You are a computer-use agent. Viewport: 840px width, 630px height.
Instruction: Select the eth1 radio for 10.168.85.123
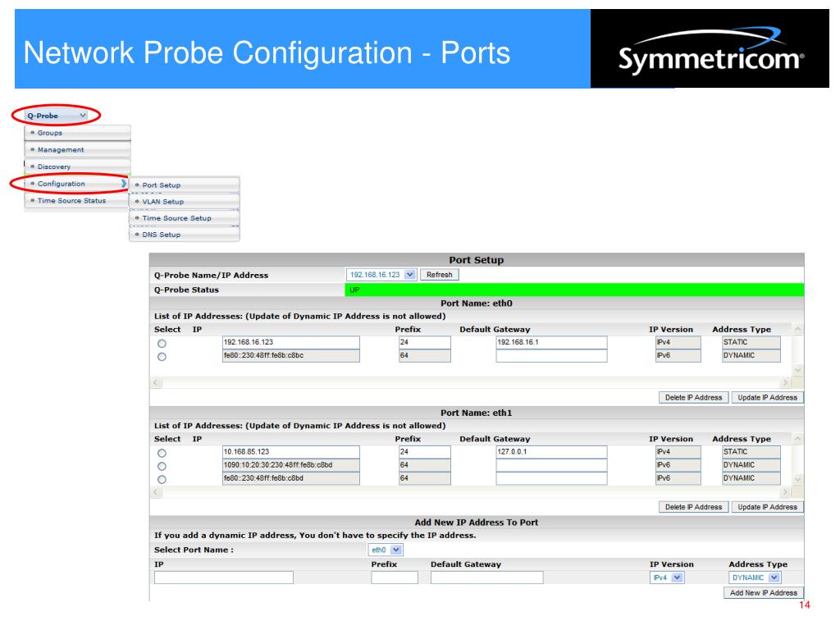pos(162,453)
